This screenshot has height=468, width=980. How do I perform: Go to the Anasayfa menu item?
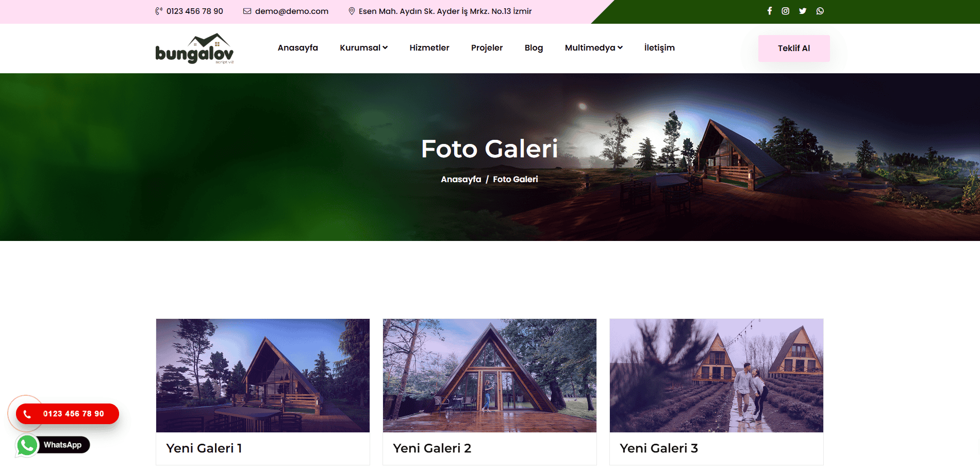click(297, 47)
